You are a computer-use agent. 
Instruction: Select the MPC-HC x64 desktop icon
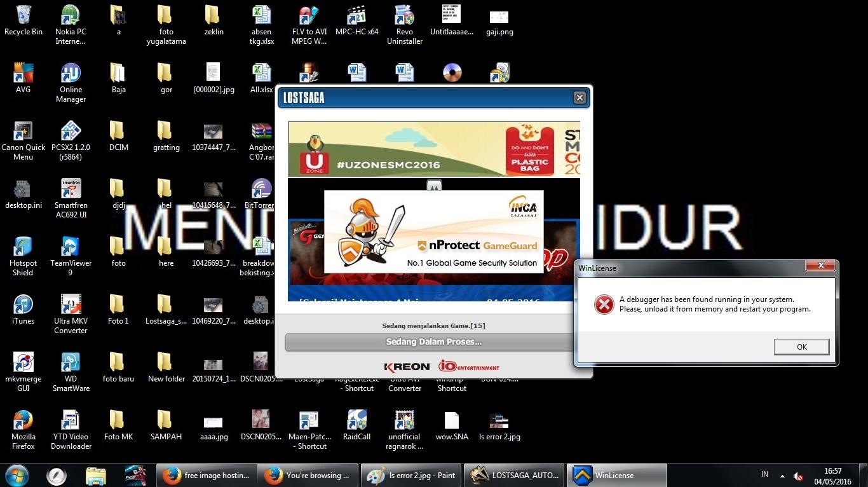356,20
